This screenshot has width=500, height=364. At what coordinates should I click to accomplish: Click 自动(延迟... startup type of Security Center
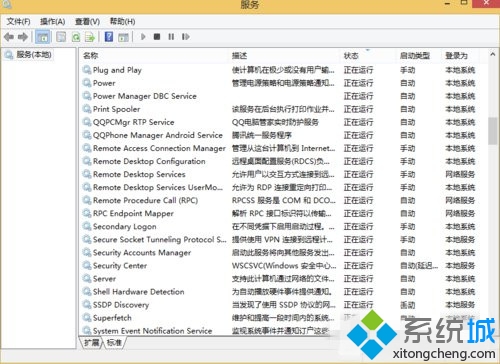coord(419,266)
